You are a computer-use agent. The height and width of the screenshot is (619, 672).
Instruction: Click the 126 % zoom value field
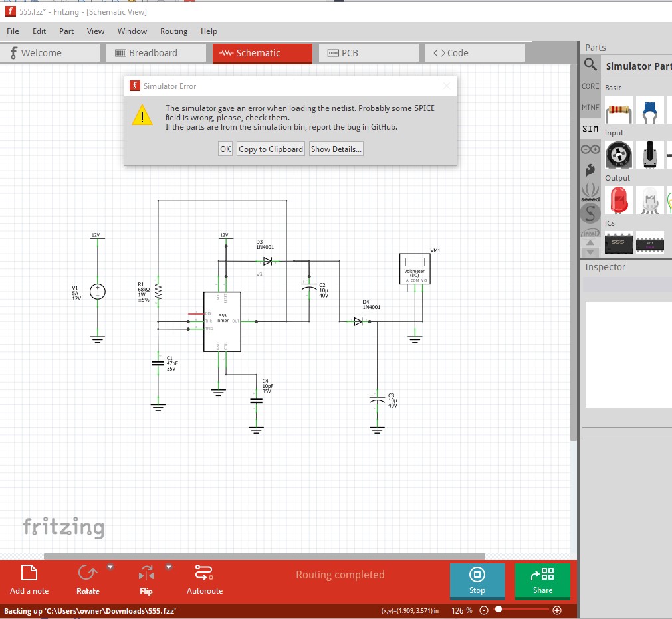[461, 610]
